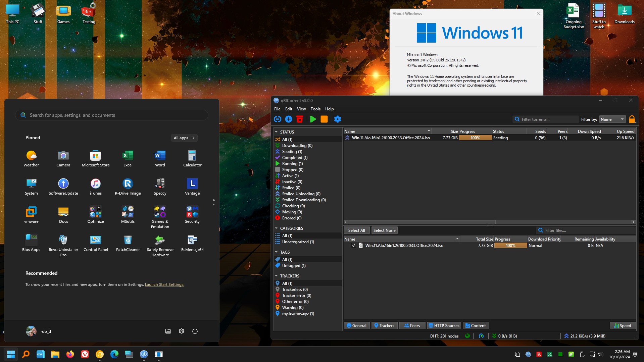Click the torrent's 100% progress bar
Image resolution: width=644 pixels, height=362 pixels.
pyautogui.click(x=475, y=138)
